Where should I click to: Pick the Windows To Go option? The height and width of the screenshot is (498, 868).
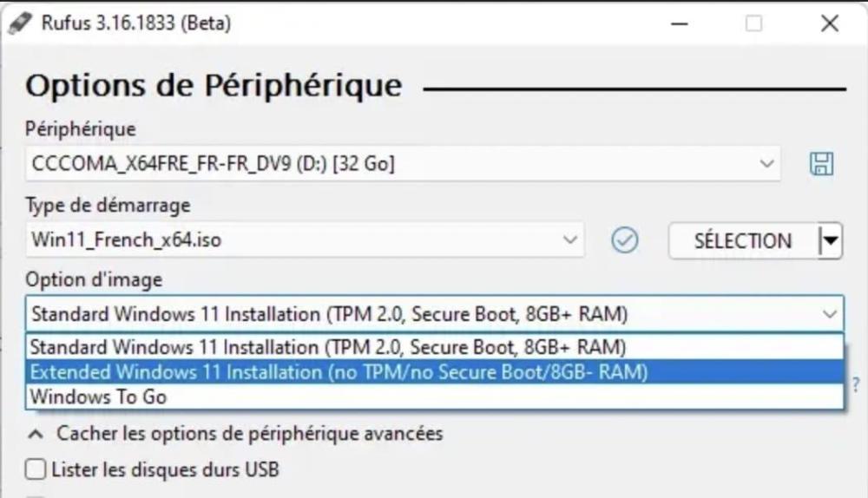coord(98,396)
